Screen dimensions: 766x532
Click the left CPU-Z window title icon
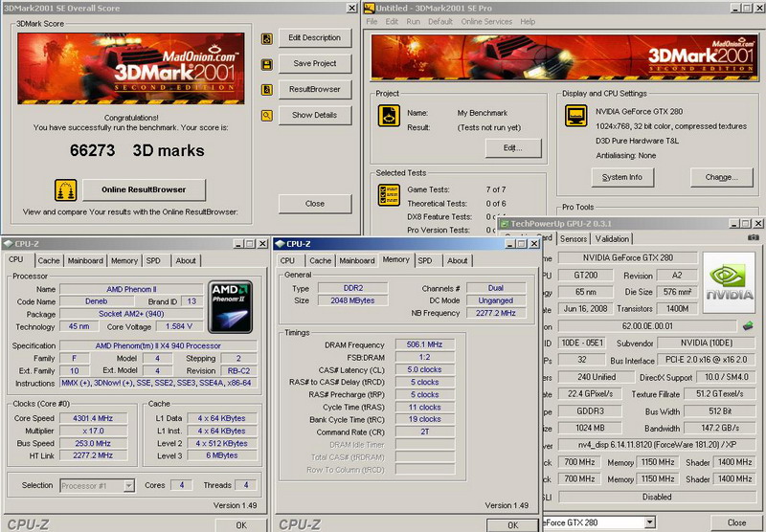coord(8,244)
